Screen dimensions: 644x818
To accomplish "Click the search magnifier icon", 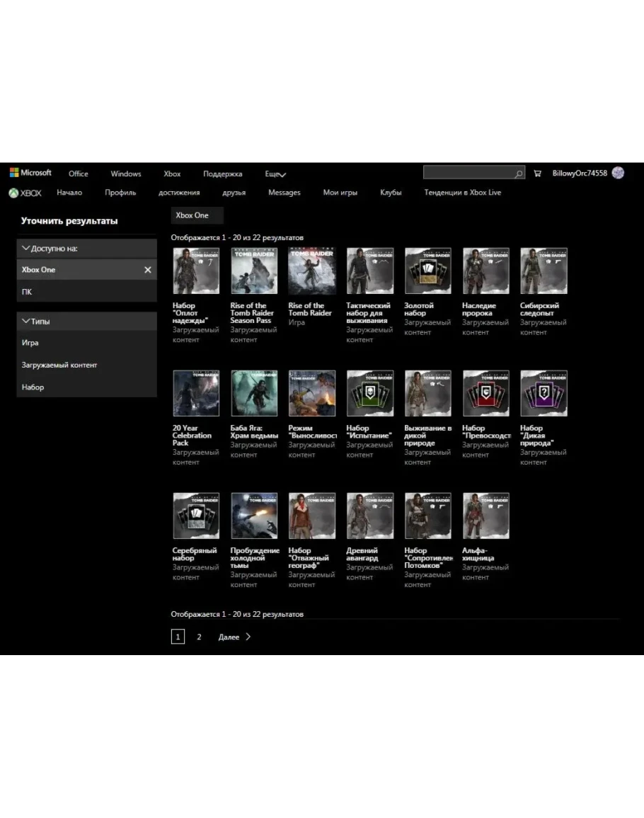I will pyautogui.click(x=519, y=174).
